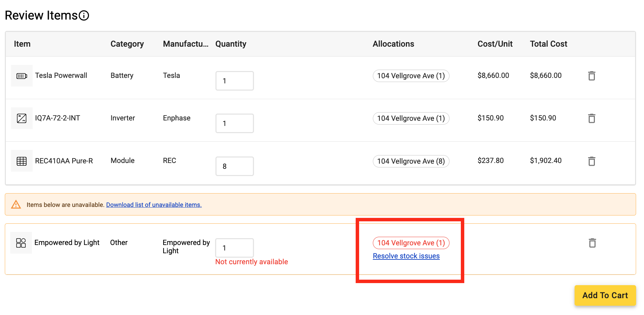Delete the IQ7A-72-2-INT inverter row
The width and height of the screenshot is (644, 315).
[x=591, y=118]
